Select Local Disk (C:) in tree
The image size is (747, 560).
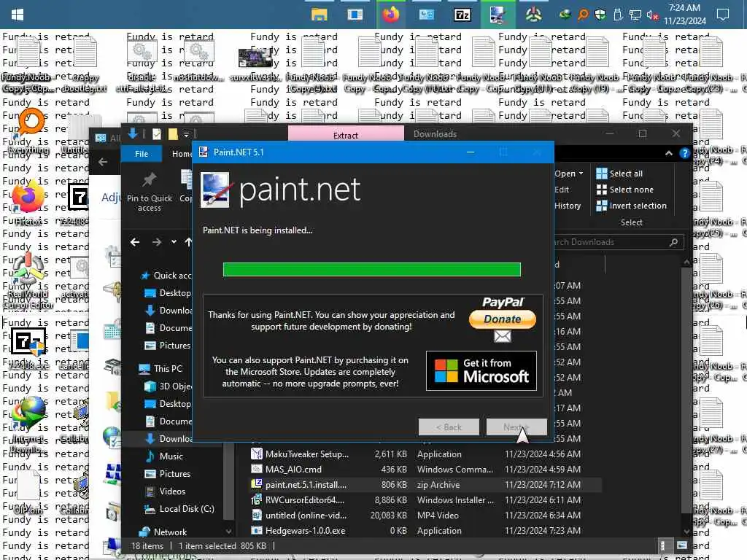[x=179, y=509]
